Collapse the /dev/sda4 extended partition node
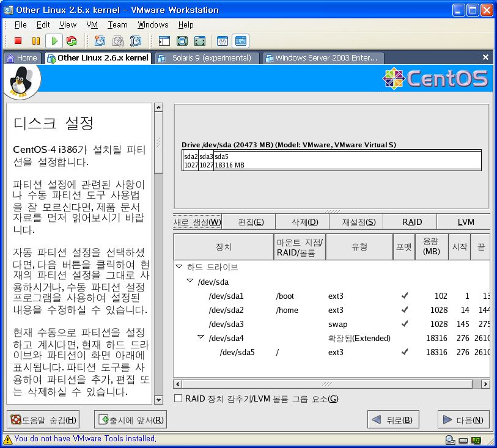This screenshot has height=448, width=497. click(x=201, y=338)
